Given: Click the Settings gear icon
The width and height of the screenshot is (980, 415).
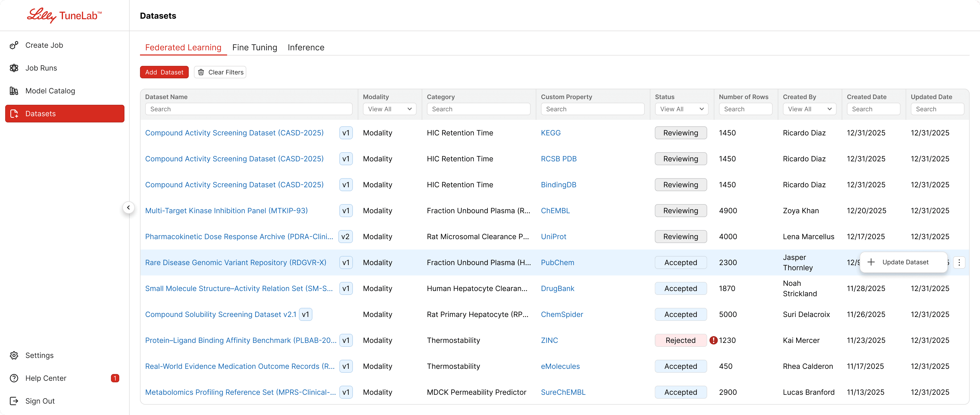Looking at the screenshot, I should pyautogui.click(x=14, y=355).
